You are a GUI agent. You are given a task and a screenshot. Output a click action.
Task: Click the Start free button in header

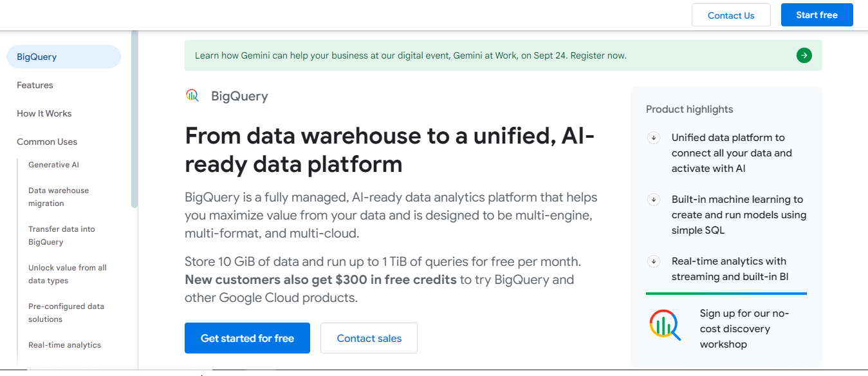[x=817, y=15]
